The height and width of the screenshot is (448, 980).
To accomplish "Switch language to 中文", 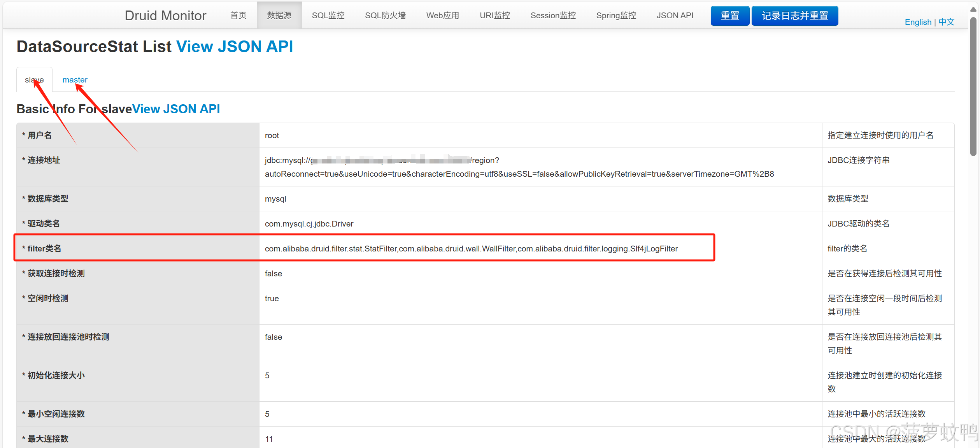I will (x=946, y=22).
